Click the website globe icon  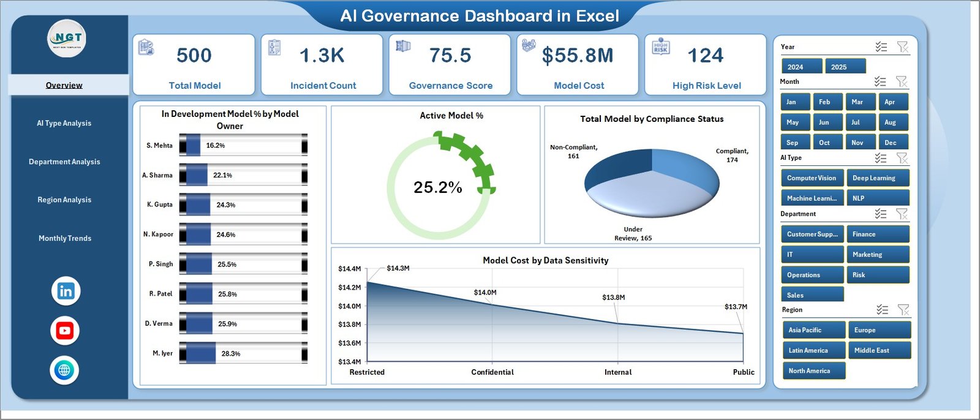pos(64,370)
